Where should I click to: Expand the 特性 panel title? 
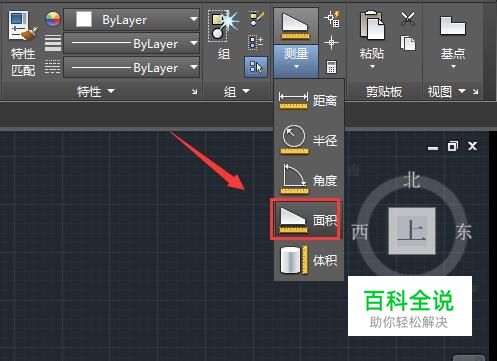point(95,91)
